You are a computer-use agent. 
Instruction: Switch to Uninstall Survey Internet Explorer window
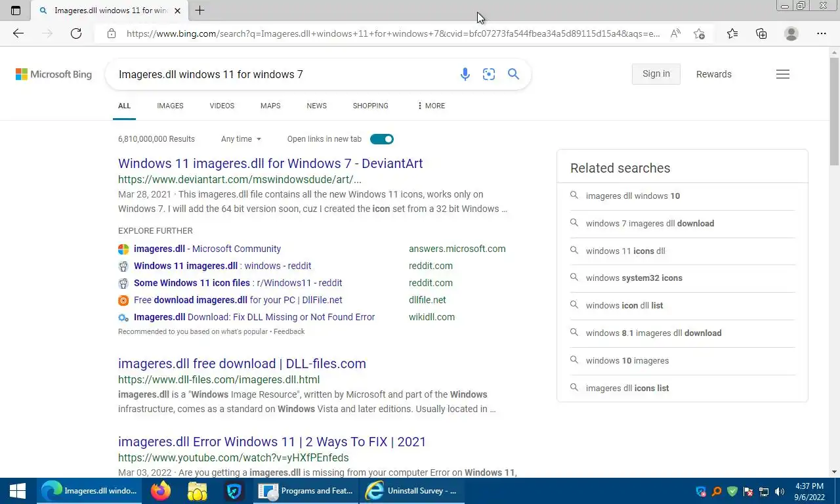412,491
